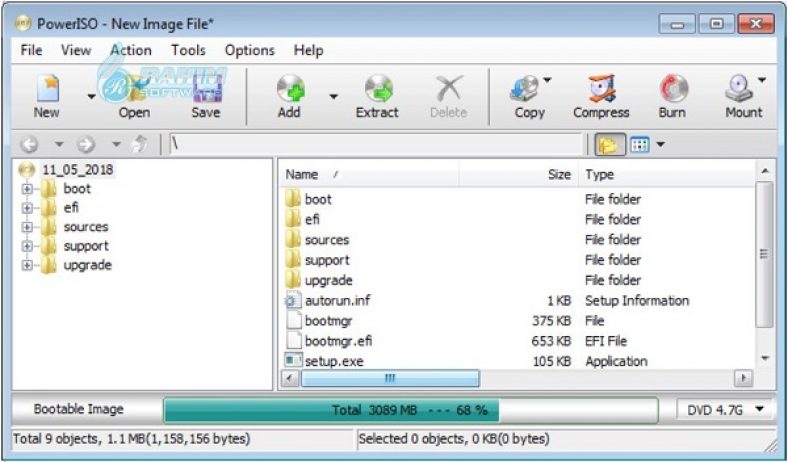Click the autorun.inf file icon

293,301
